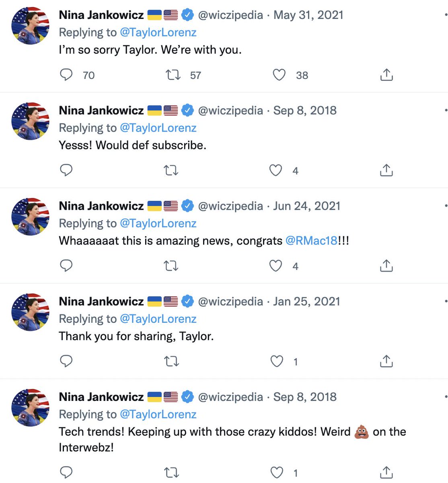
Task: Click the Jun 24, 2021 tweet date
Action: point(307,206)
